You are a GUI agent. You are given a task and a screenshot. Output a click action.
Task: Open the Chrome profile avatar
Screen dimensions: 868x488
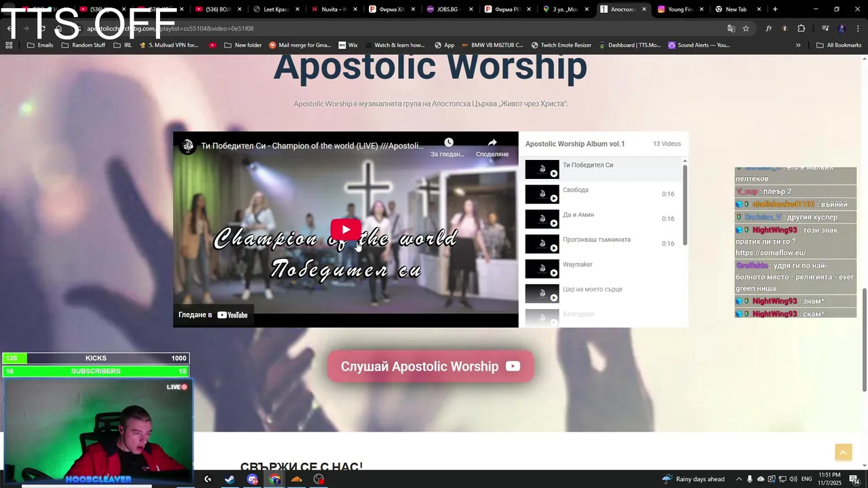click(x=842, y=28)
